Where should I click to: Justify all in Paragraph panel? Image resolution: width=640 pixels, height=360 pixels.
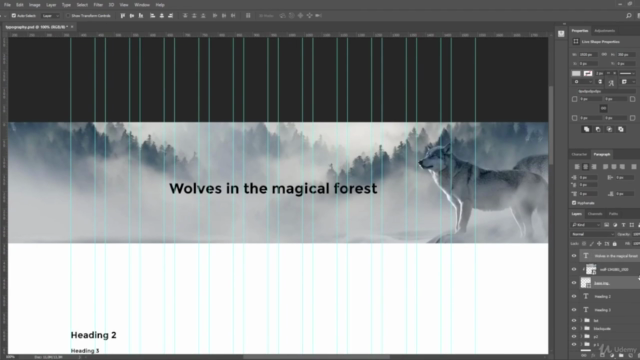pos(633,167)
